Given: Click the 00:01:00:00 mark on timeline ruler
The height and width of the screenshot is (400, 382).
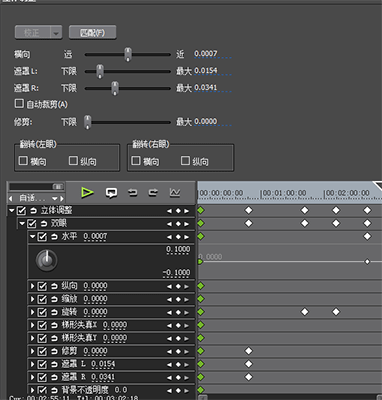Looking at the screenshot, I should coord(283,193).
